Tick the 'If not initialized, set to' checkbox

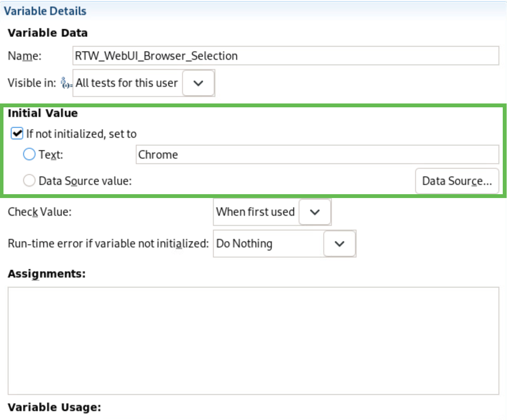pyautogui.click(x=17, y=134)
